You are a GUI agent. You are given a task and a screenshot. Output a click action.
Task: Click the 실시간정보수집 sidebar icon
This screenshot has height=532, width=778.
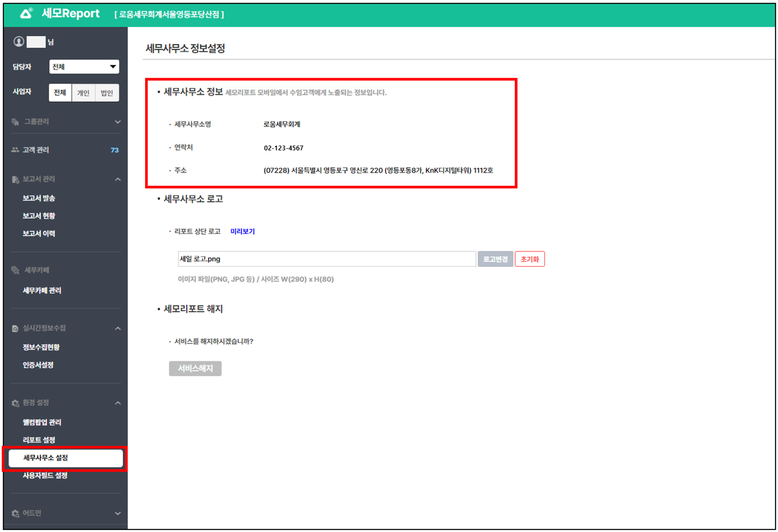(x=15, y=329)
